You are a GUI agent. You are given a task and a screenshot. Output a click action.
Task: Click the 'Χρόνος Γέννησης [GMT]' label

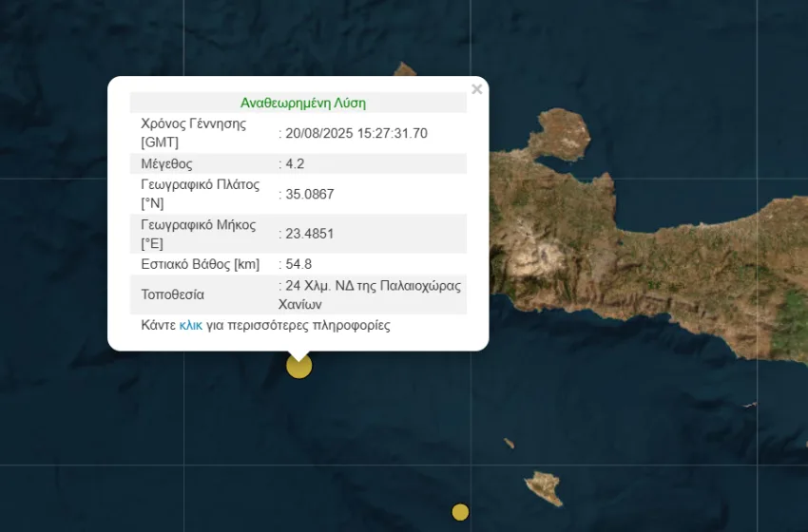pos(193,133)
